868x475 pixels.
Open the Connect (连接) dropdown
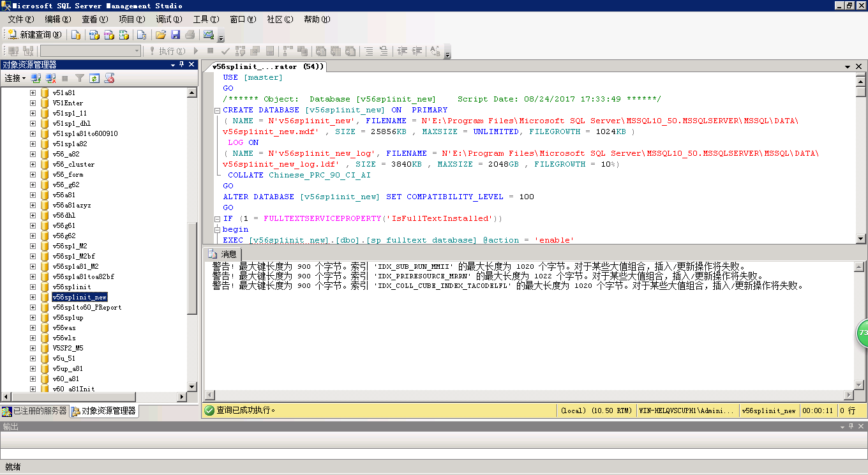[15, 78]
